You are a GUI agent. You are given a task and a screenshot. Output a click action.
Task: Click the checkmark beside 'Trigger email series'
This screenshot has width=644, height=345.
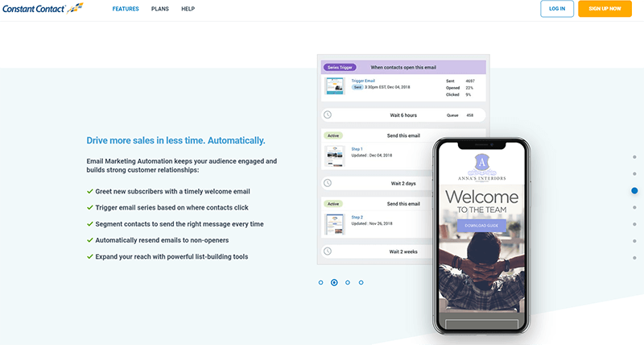(90, 208)
